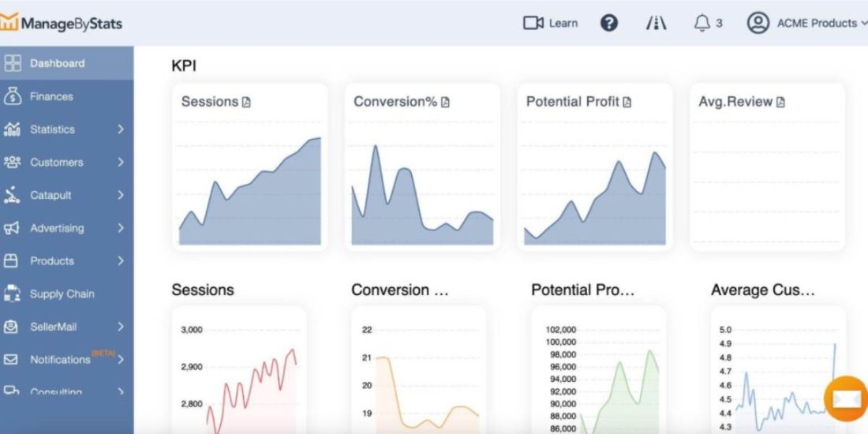Expand the Advertising sidebar submenu chevron
Viewport: 868px width, 434px height.
coord(121,228)
